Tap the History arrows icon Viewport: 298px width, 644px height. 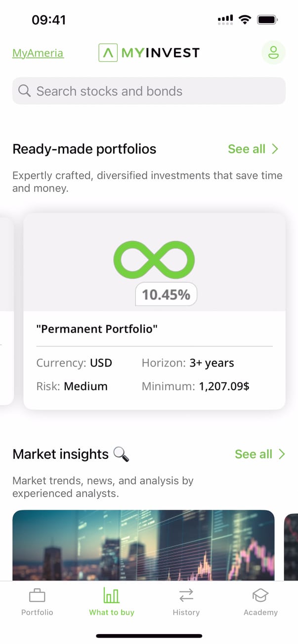point(186,596)
